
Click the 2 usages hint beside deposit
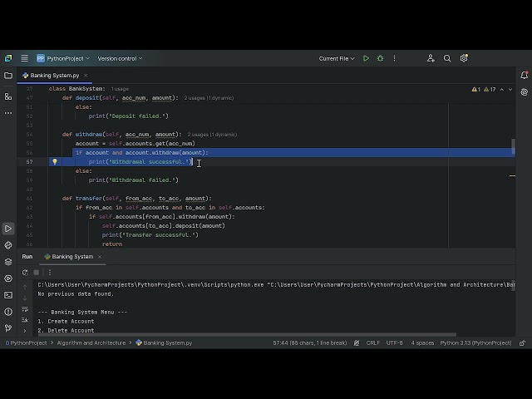(209, 98)
